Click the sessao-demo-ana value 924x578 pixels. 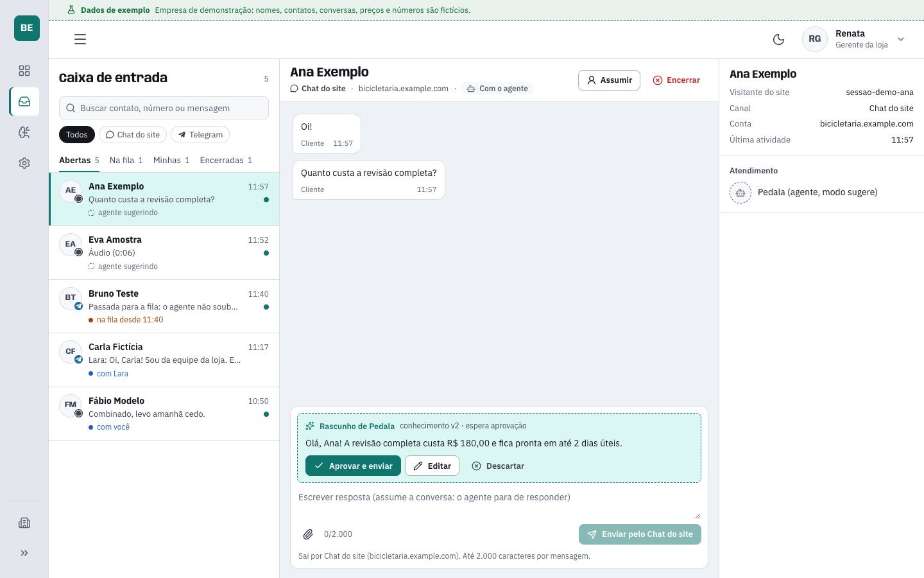[880, 92]
